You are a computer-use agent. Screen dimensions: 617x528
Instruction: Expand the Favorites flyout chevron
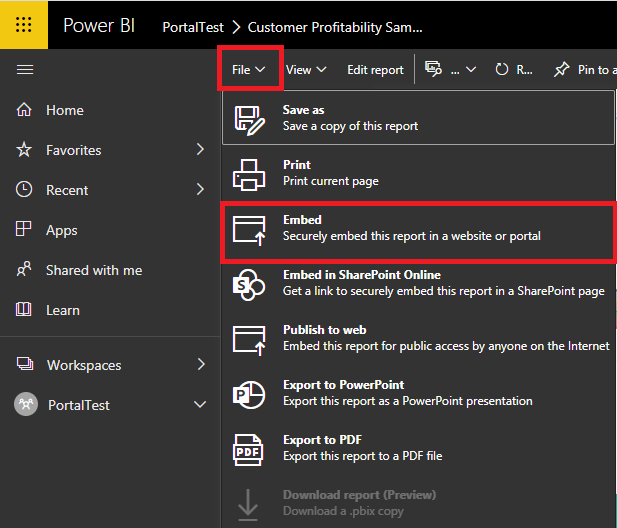pyautogui.click(x=200, y=150)
